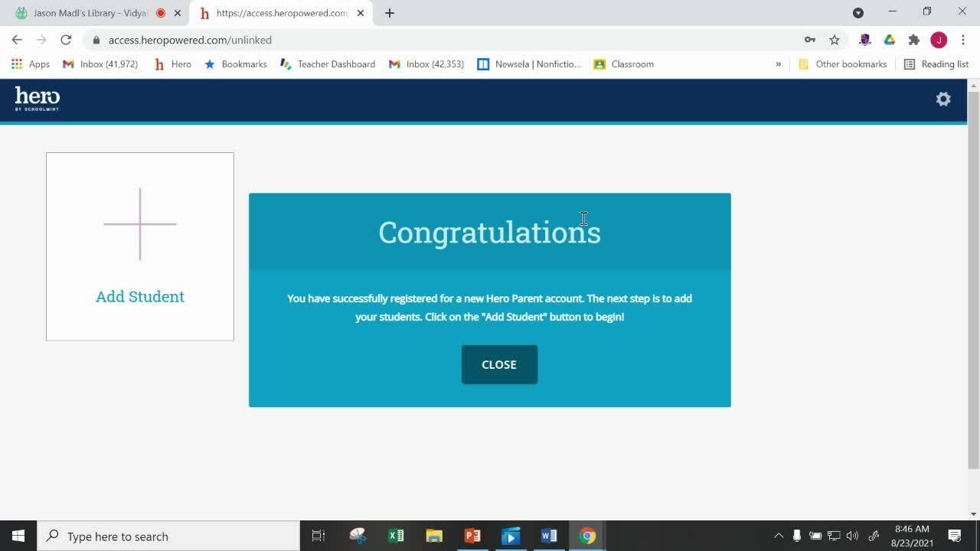This screenshot has width=980, height=551.
Task: Click the browser forward arrow
Action: [x=41, y=40]
